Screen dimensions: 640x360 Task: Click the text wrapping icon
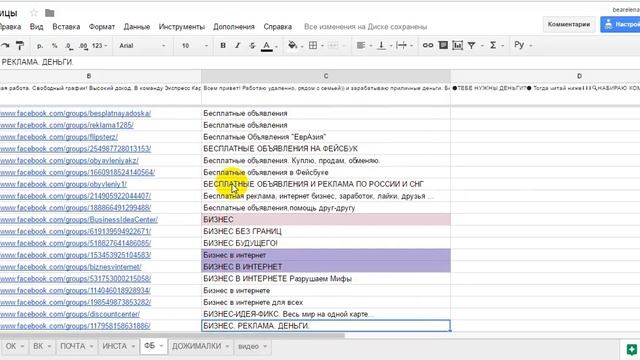(x=402, y=45)
